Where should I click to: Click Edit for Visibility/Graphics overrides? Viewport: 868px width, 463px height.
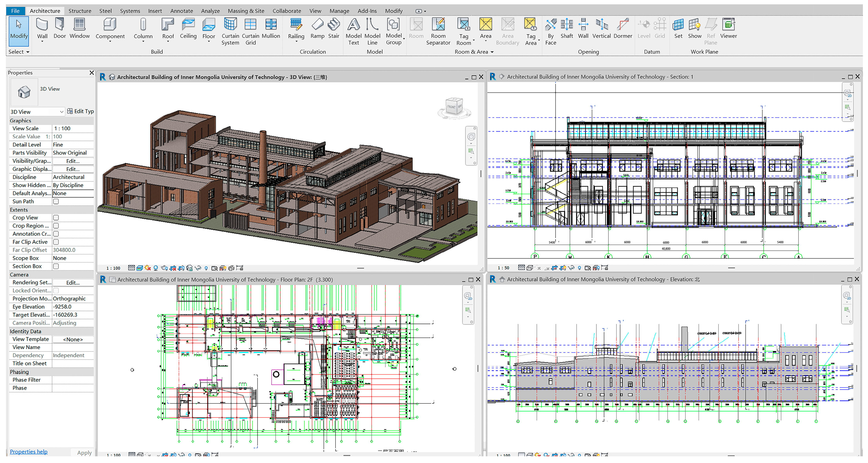73,161
